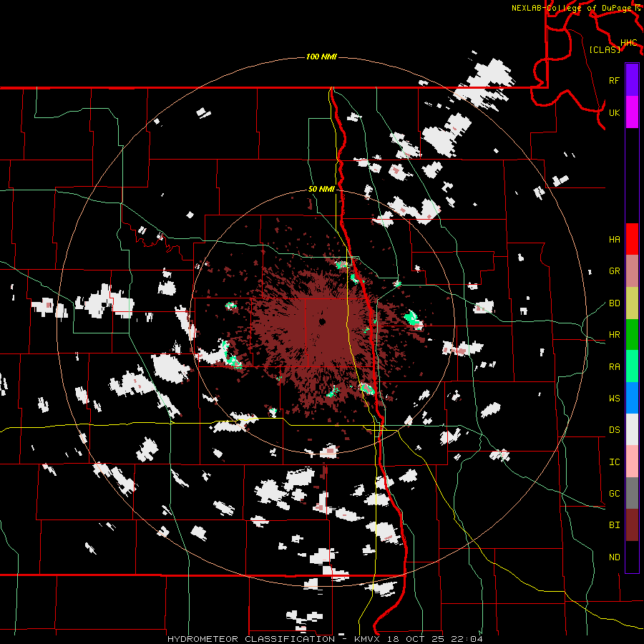Click the ND legend label text

point(614,557)
